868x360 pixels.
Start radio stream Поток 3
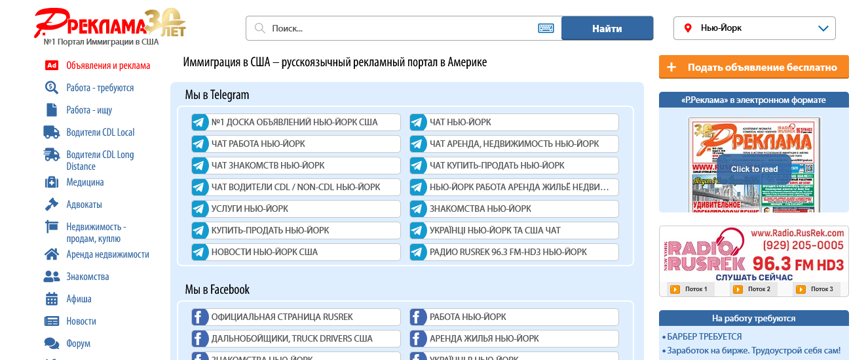(x=801, y=289)
